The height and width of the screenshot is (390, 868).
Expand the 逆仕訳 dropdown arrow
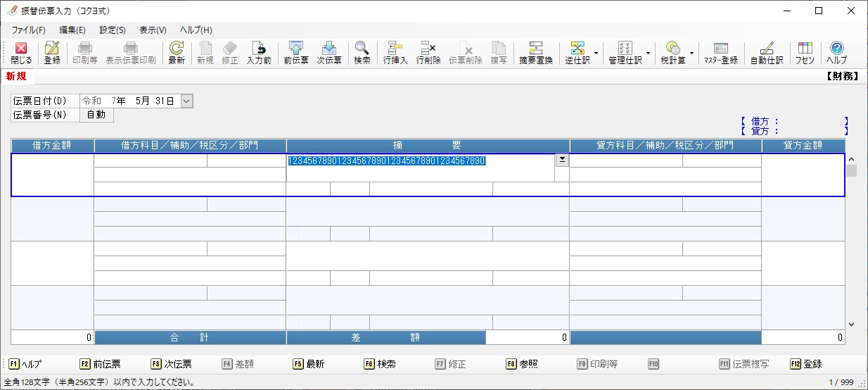[596, 54]
